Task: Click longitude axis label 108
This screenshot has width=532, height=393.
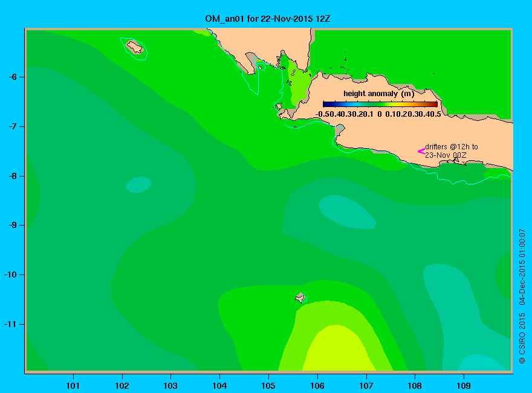Action: tap(415, 386)
